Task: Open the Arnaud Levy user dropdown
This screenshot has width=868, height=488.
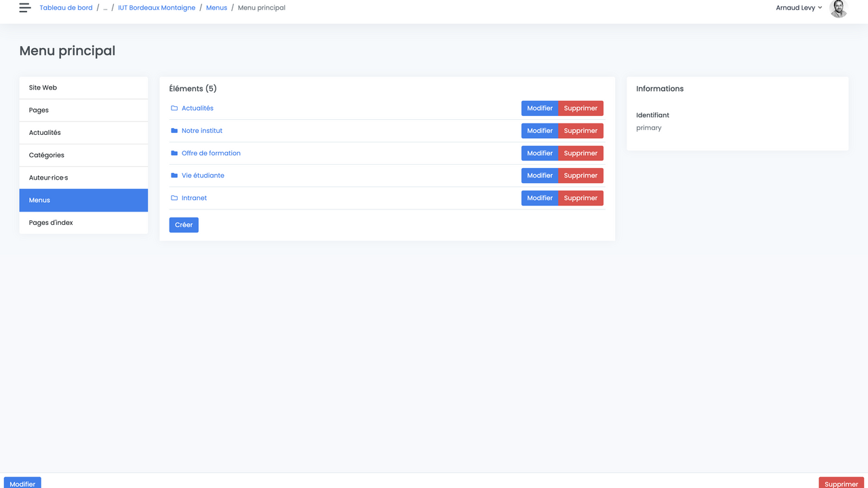Action: click(x=799, y=8)
